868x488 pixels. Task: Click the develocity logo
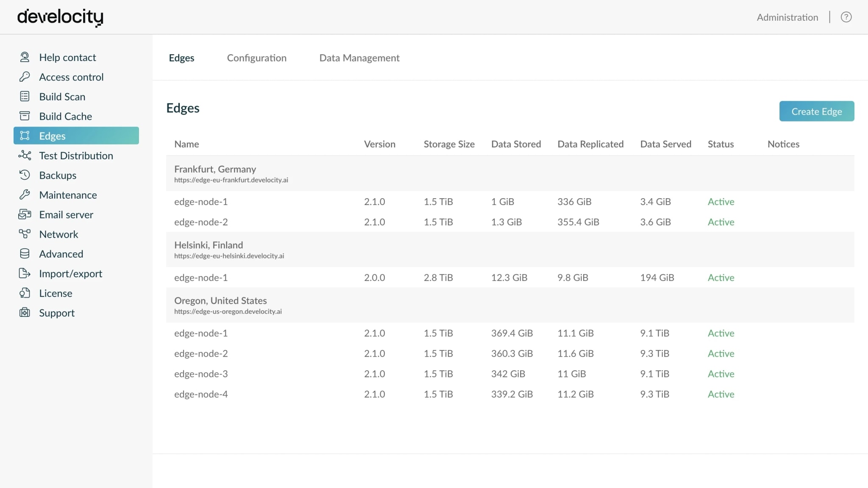click(60, 17)
